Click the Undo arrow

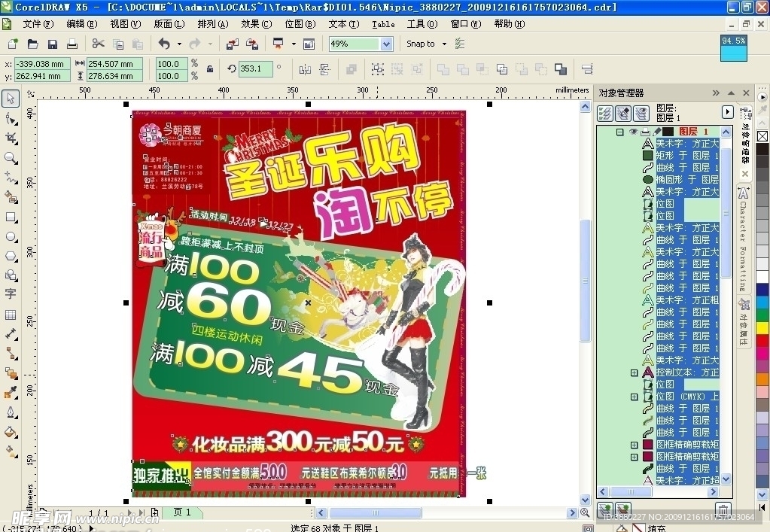point(164,44)
